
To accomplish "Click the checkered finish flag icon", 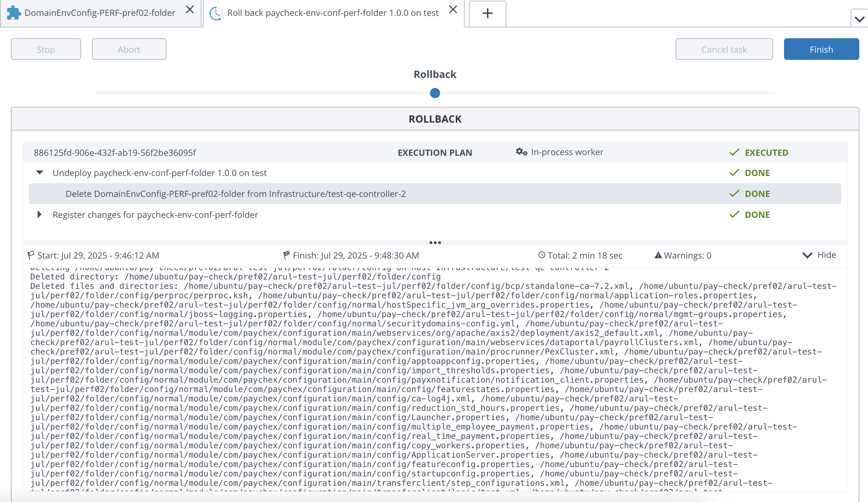I will (x=287, y=255).
